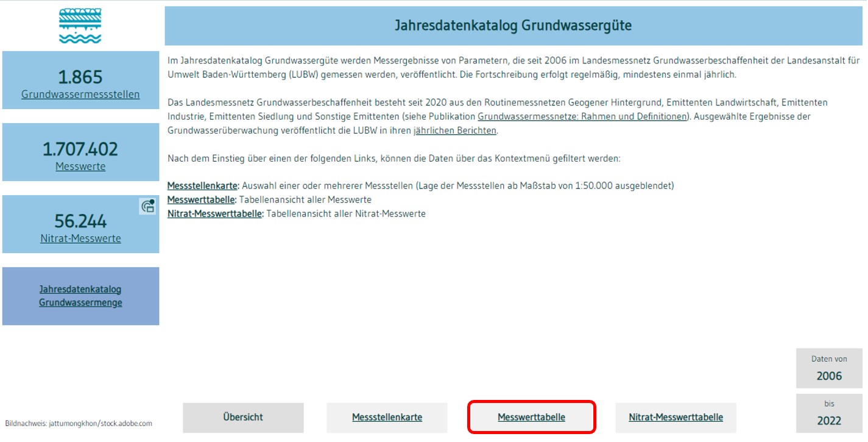Click the small icon on Nitrat-Messwerte tile
Image resolution: width=868 pixels, height=442 pixels.
148,207
